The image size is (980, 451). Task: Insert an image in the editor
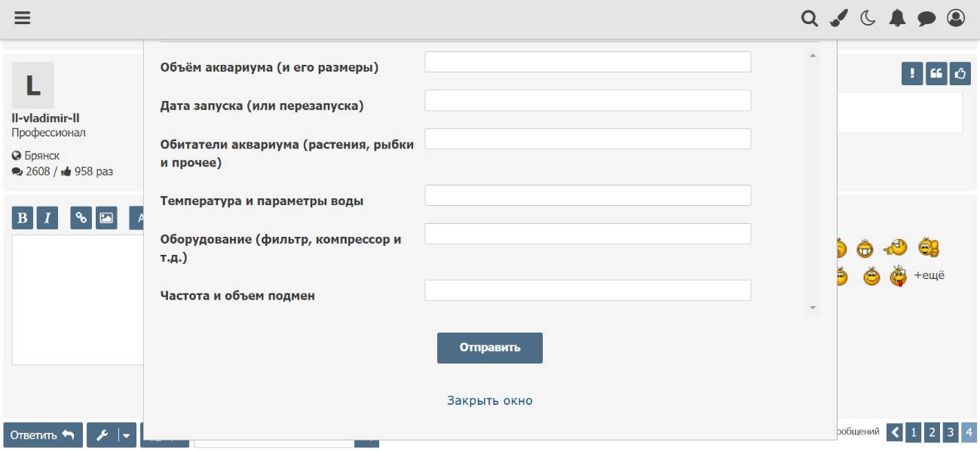[x=106, y=218]
